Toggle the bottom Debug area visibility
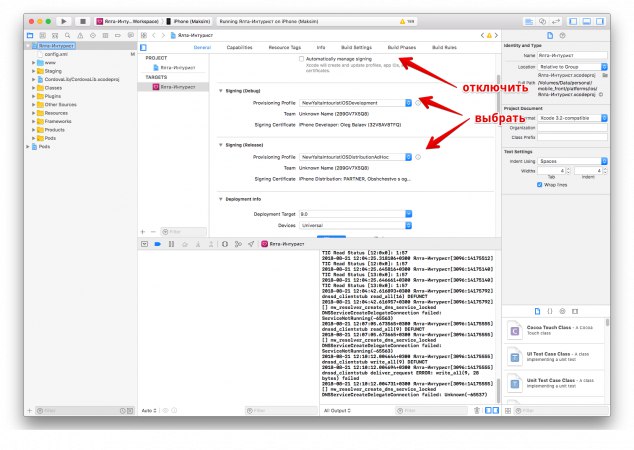Viewport: 634px width, 450px height. 586,21
